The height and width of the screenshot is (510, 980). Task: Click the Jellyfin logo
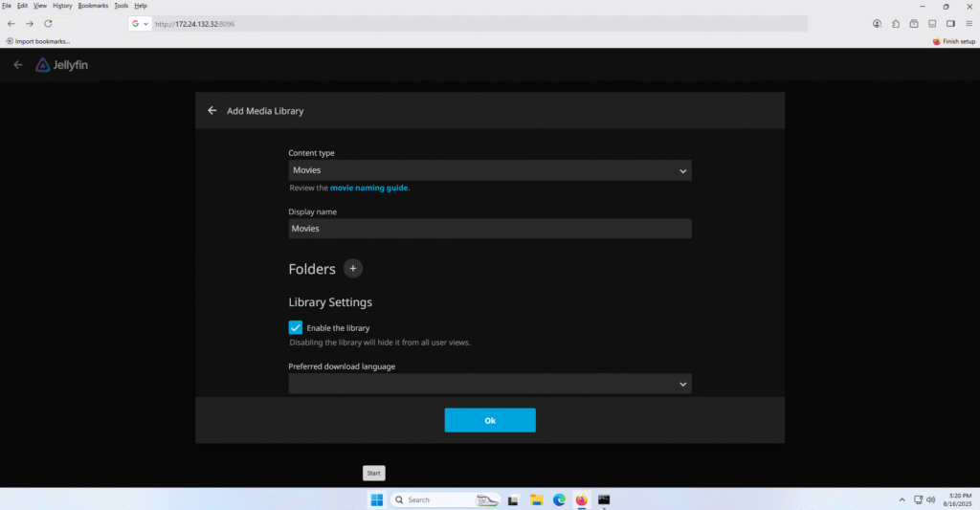(x=61, y=65)
